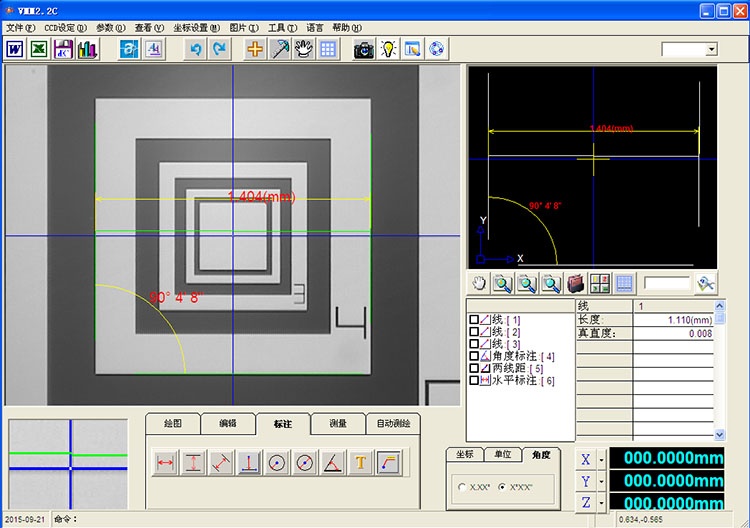Screen dimensions: 750x528
Task: Toggle the grid overlay icon in top toolbar
Action: [328, 49]
